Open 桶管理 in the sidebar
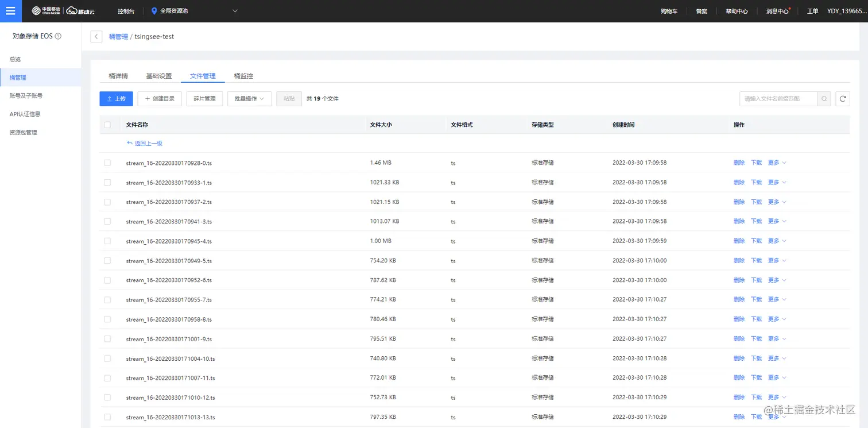This screenshot has width=868, height=428. [x=40, y=78]
